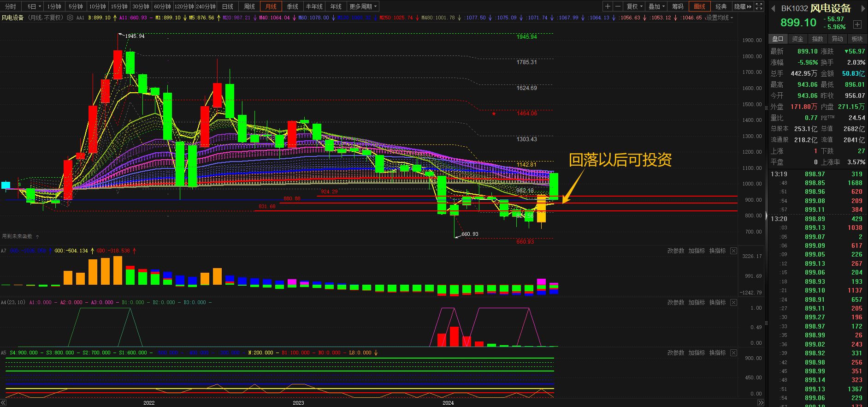The width and height of the screenshot is (868, 407).
Task: Click the indicator settings gear icon
Action: click(x=70, y=18)
